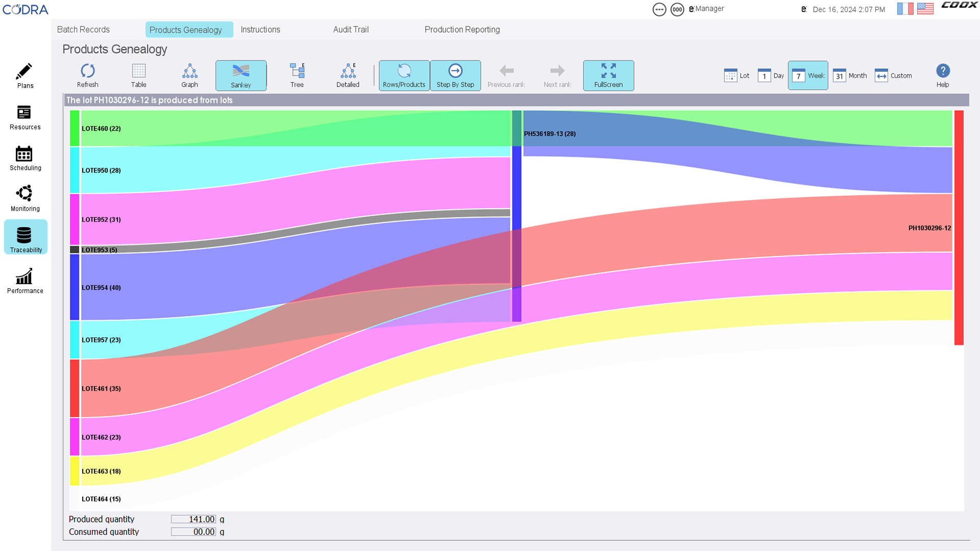Viewport: 980px width, 551px height.
Task: Open the Audit Trail tab
Action: coord(351,30)
